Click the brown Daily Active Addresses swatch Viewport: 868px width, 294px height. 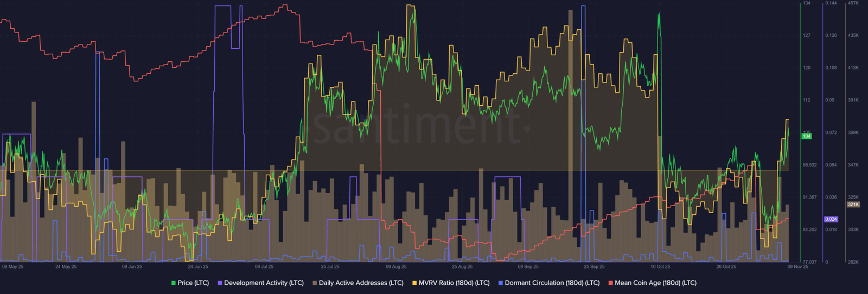click(315, 283)
